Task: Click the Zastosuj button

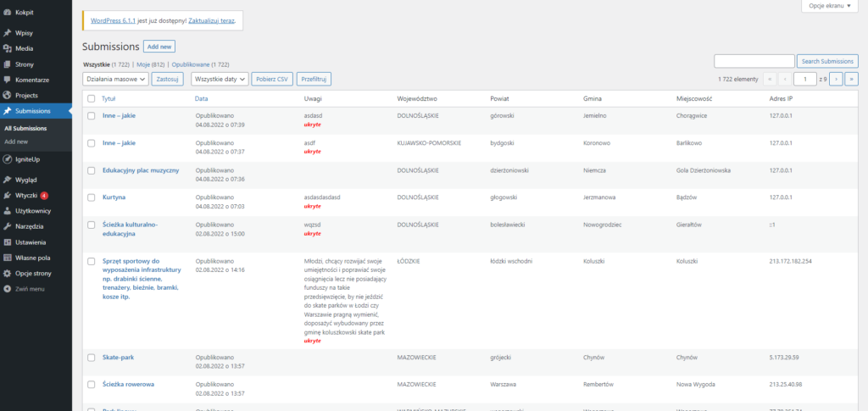Action: (167, 79)
